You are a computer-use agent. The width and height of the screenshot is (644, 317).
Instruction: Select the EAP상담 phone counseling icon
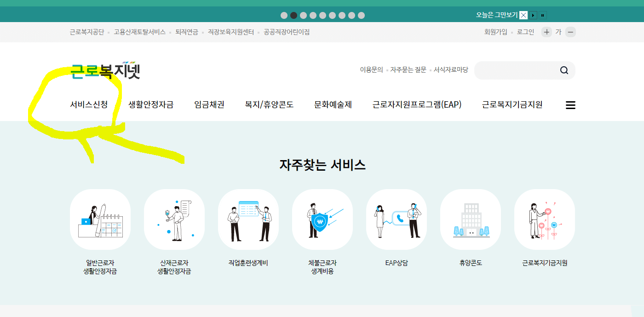(397, 219)
